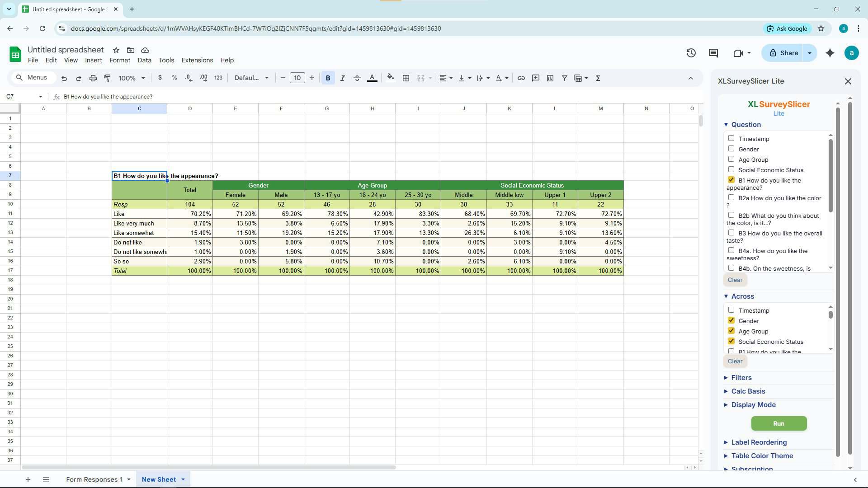Screen dimensions: 868x488
Task: Open the Format menu
Action: tap(120, 60)
